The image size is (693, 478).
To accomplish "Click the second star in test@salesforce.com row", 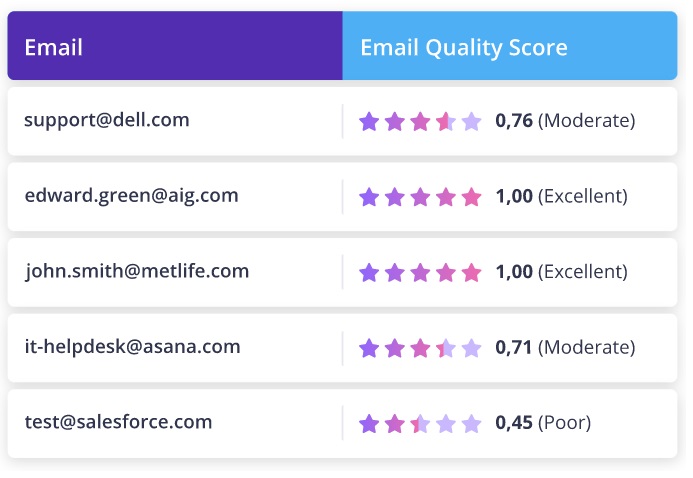I will (395, 423).
